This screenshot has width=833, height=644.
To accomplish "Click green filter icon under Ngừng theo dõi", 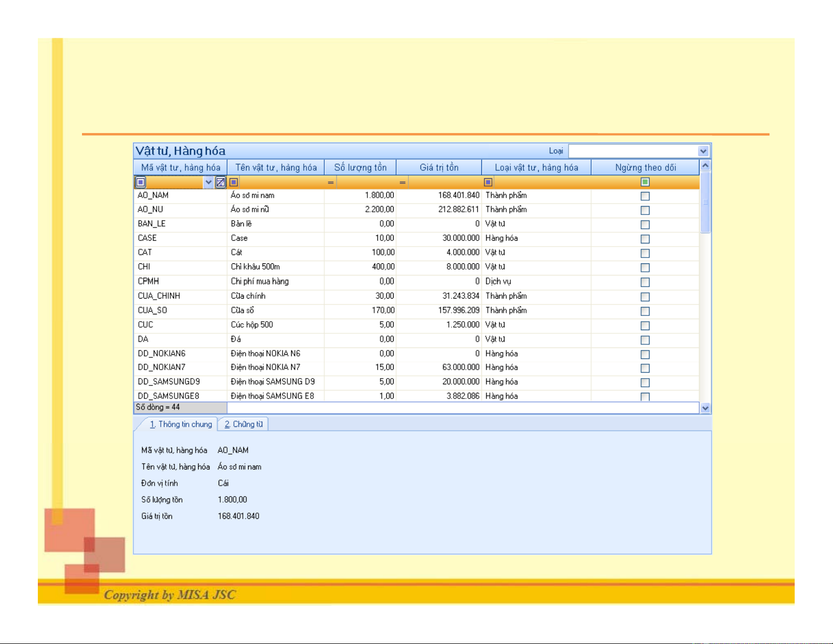I will coord(645,182).
